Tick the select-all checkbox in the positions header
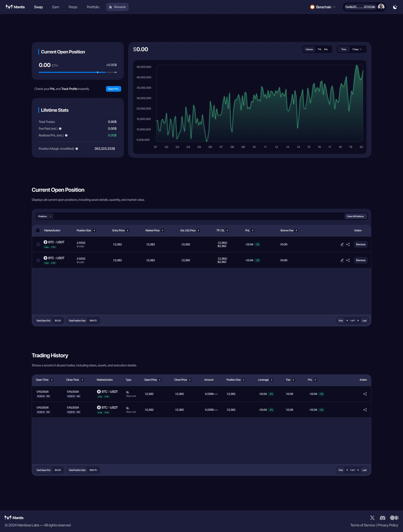The width and height of the screenshot is (403, 532). (x=38, y=230)
